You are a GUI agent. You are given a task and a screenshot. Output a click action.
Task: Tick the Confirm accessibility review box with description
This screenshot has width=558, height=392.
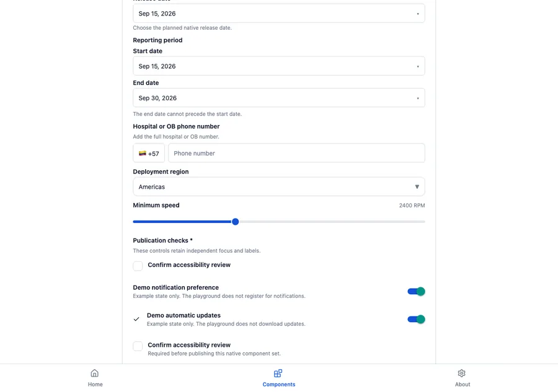pos(138,346)
